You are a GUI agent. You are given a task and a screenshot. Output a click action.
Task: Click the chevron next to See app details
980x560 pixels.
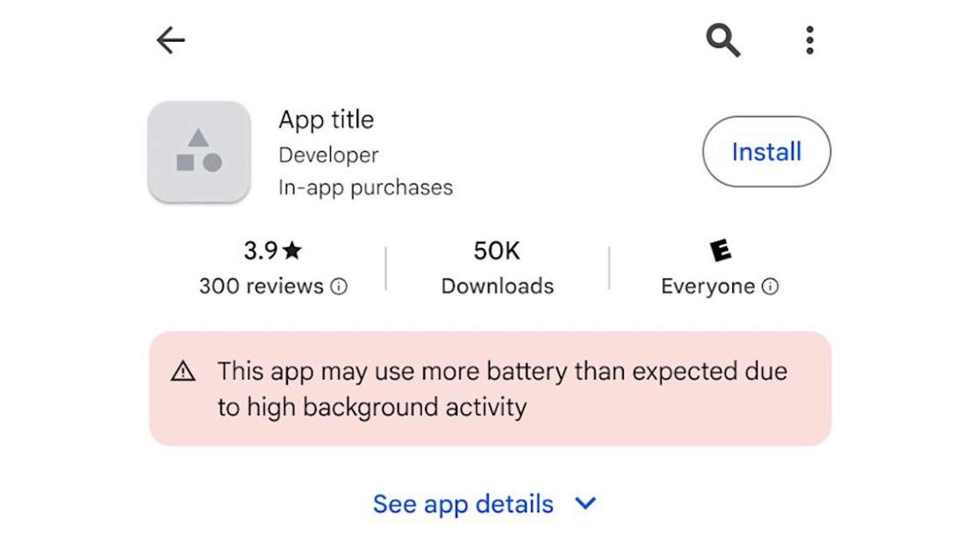[x=586, y=503]
